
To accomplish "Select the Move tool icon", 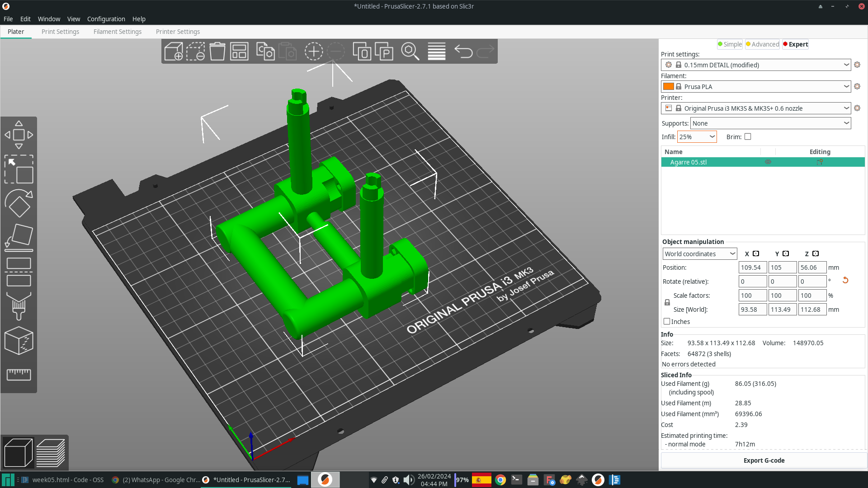I will pos(19,134).
